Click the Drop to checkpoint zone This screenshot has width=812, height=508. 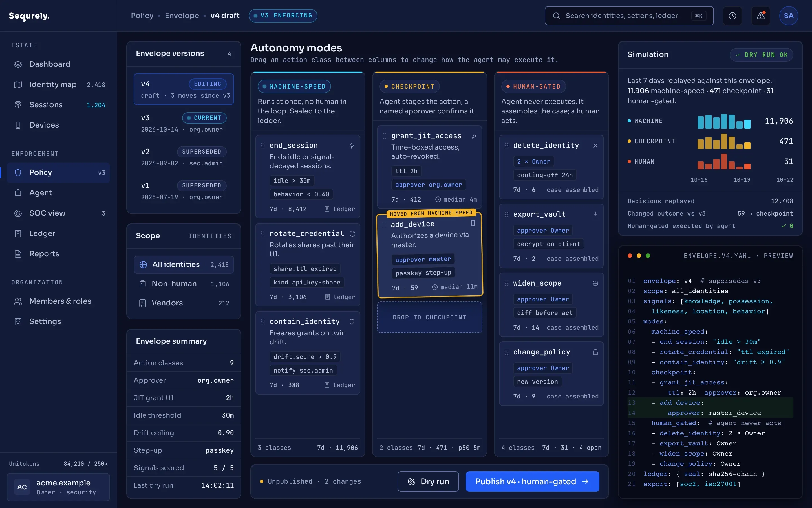click(429, 317)
